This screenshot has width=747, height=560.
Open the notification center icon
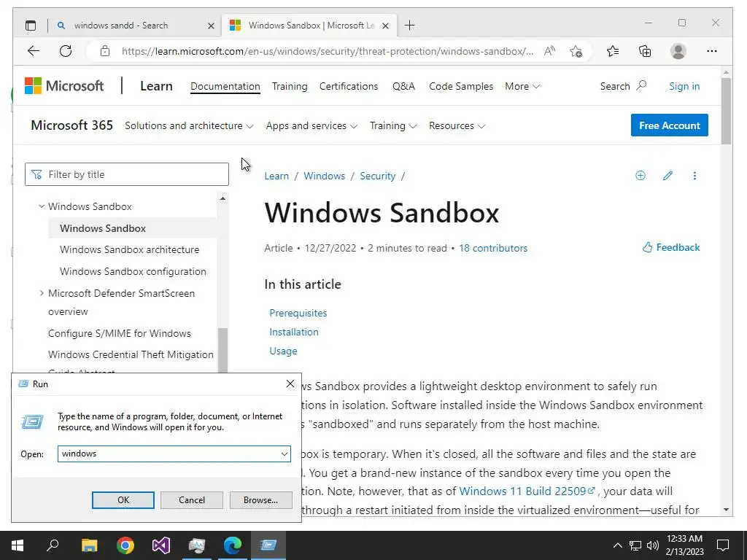723,545
